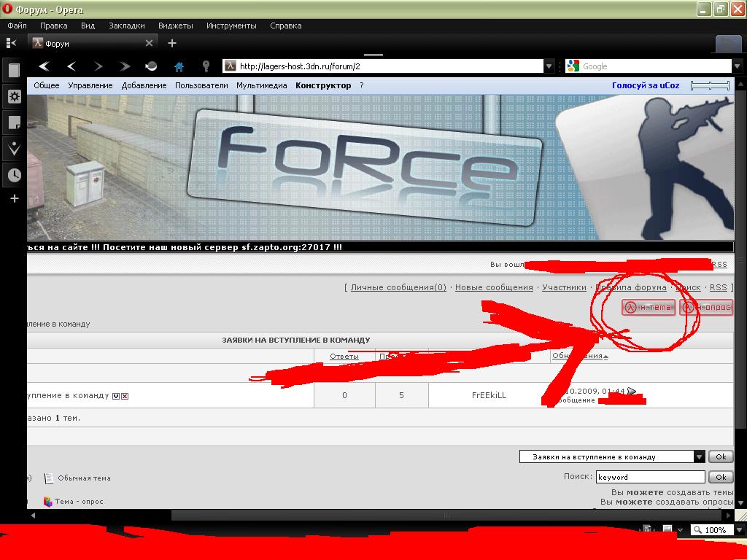Switch to the Форум tab
This screenshot has height=560, width=747.
click(x=93, y=43)
